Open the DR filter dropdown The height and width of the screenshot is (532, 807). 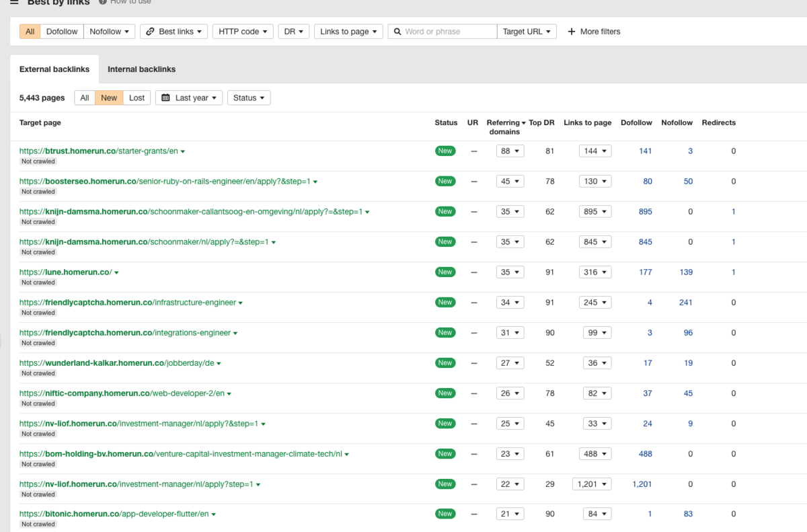(293, 32)
